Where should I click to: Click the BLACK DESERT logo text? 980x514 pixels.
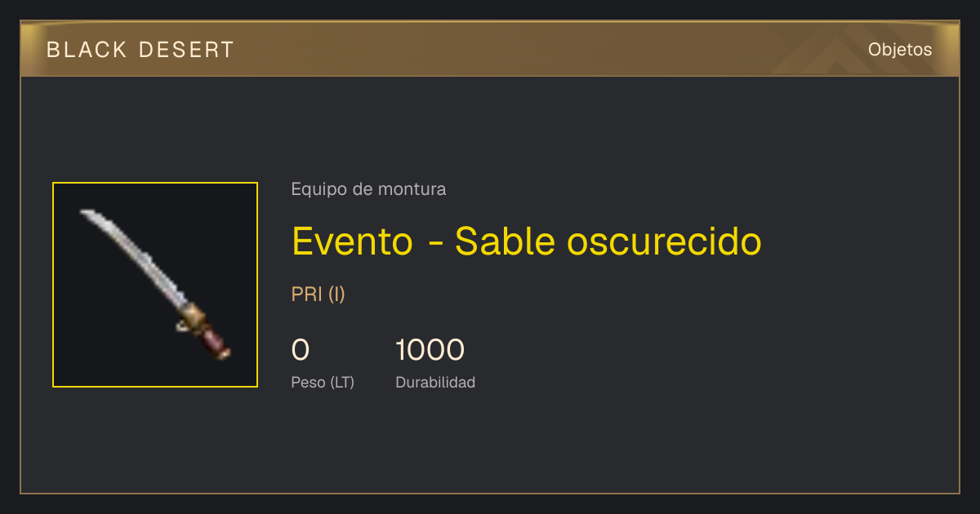click(140, 50)
